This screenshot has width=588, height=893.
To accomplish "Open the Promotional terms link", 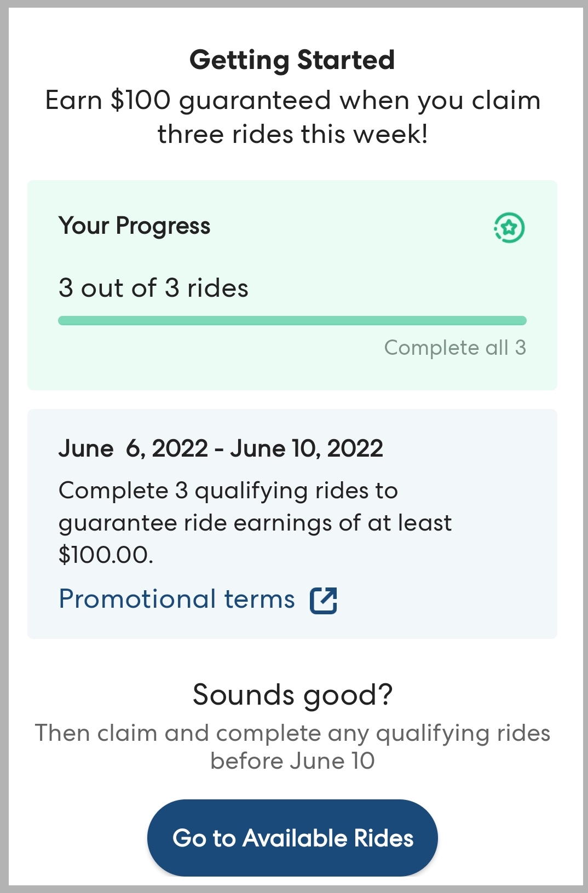I will pos(176,599).
